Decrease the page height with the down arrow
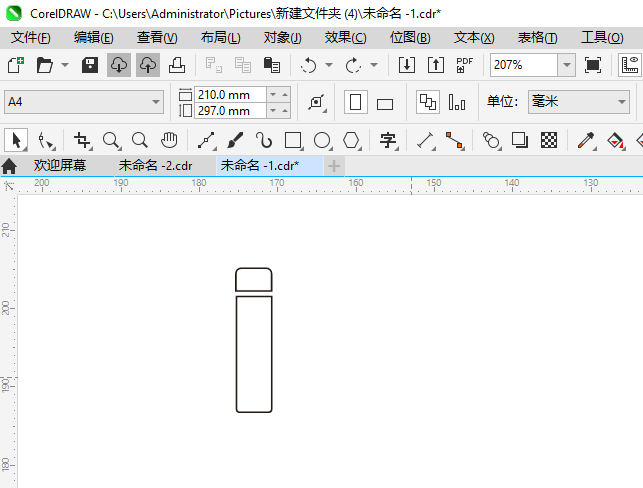The width and height of the screenshot is (643, 488). (x=273, y=111)
